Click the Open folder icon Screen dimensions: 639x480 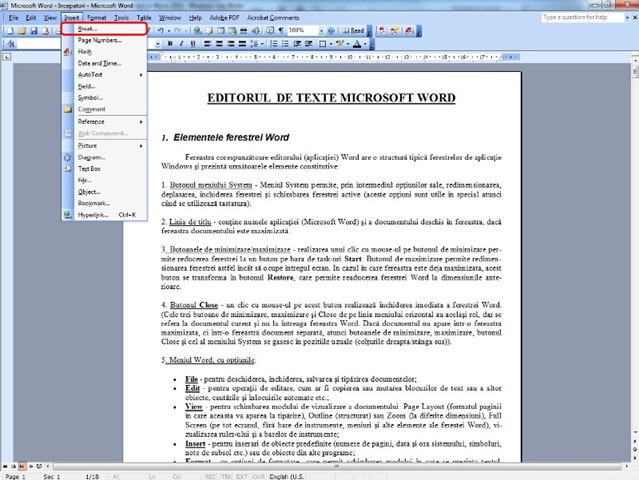click(22, 31)
